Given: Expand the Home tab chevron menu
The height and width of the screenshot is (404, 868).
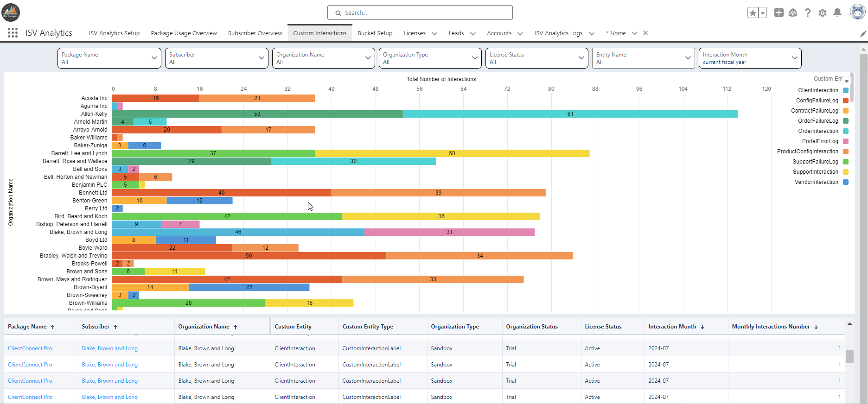Looking at the screenshot, I should tap(635, 33).
